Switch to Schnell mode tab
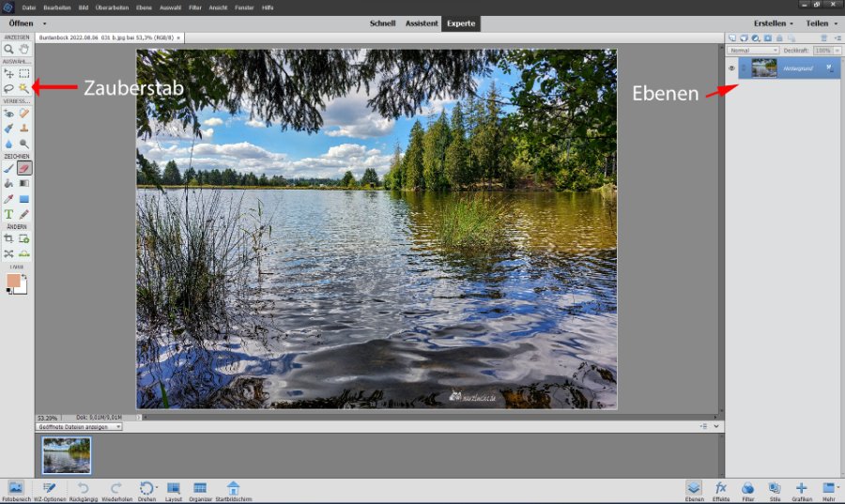The height and width of the screenshot is (504, 845). (x=382, y=23)
